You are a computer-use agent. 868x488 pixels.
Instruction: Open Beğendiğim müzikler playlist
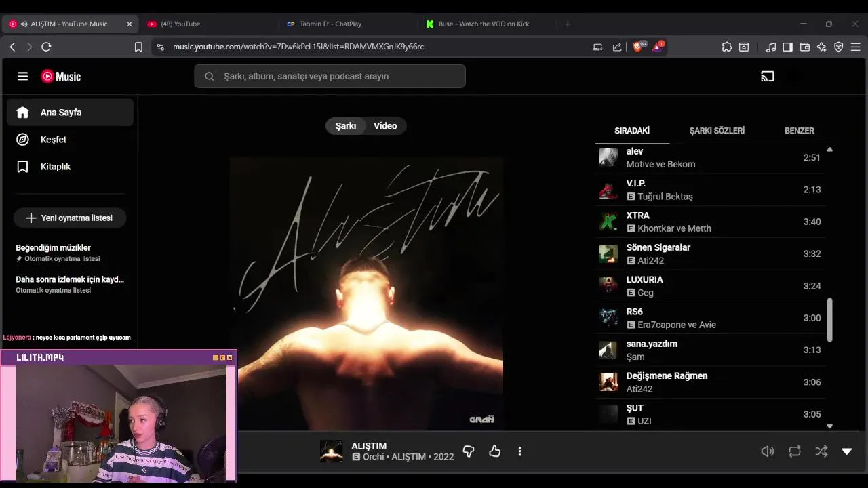[70, 253]
